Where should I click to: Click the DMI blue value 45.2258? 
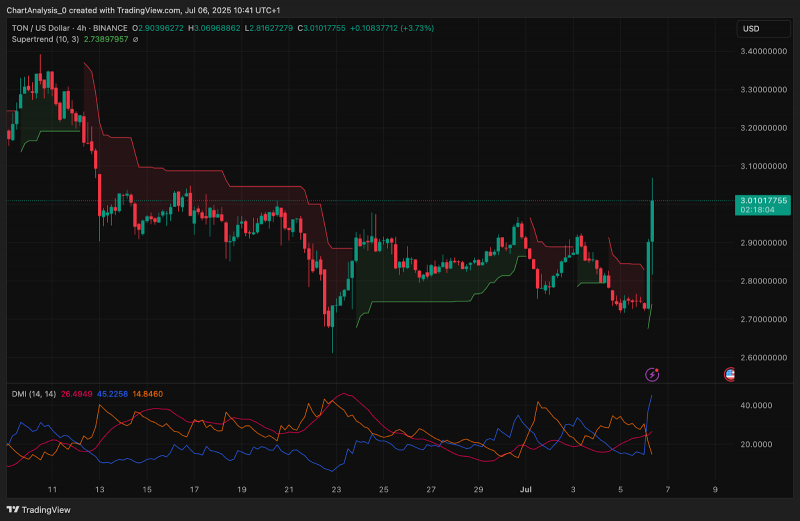click(112, 394)
